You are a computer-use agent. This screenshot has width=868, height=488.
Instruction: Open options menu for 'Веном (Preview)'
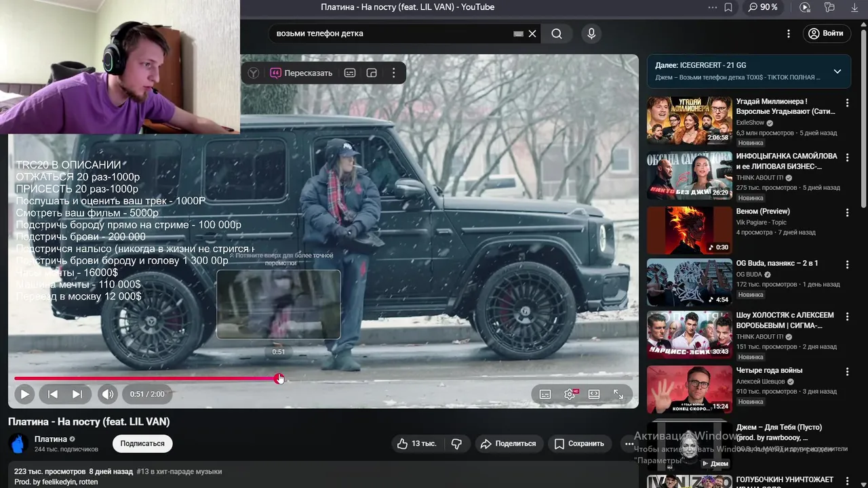coord(847,213)
